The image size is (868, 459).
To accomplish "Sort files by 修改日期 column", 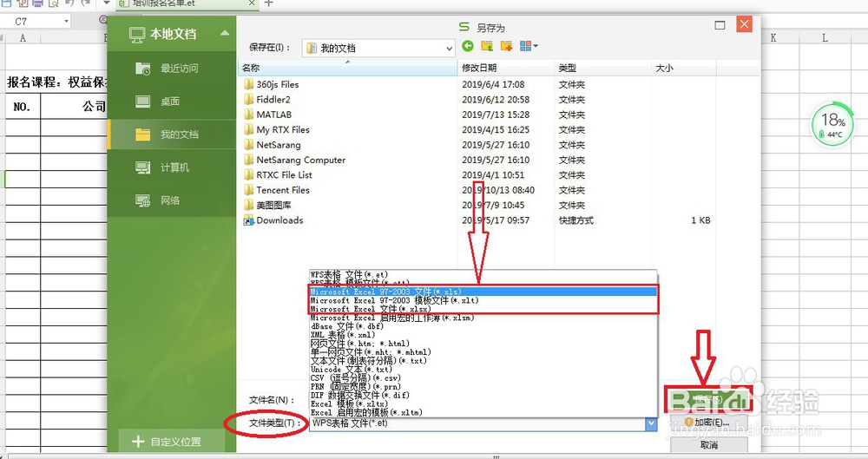I will 506,68.
